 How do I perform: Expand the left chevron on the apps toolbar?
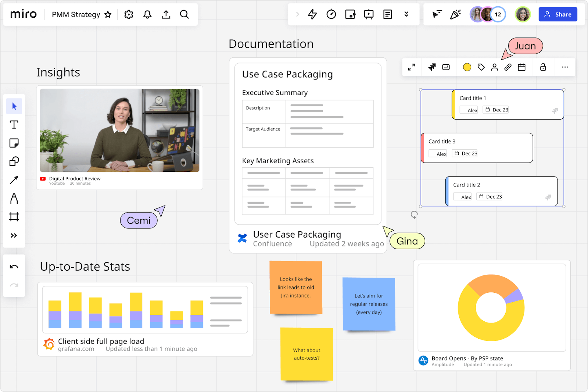click(x=297, y=14)
